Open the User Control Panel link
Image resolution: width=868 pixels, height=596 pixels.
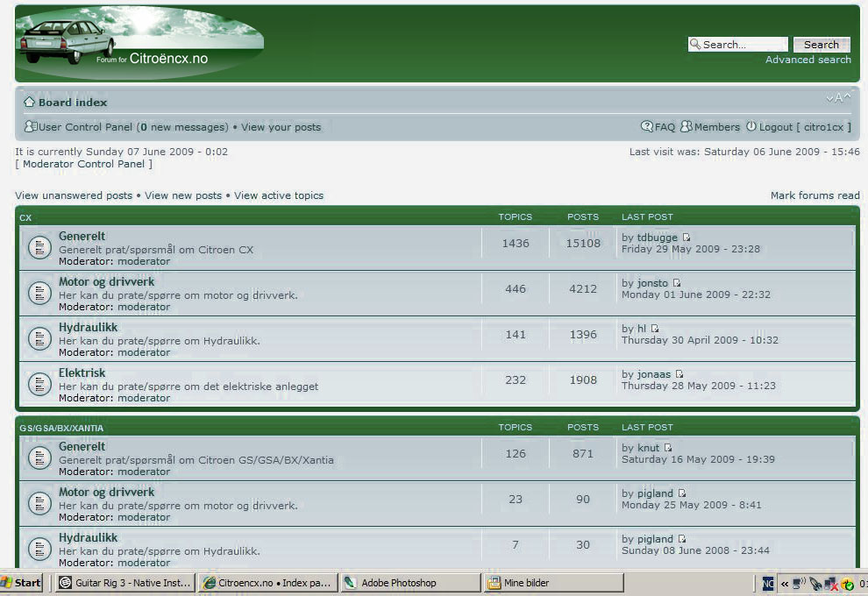coord(85,127)
